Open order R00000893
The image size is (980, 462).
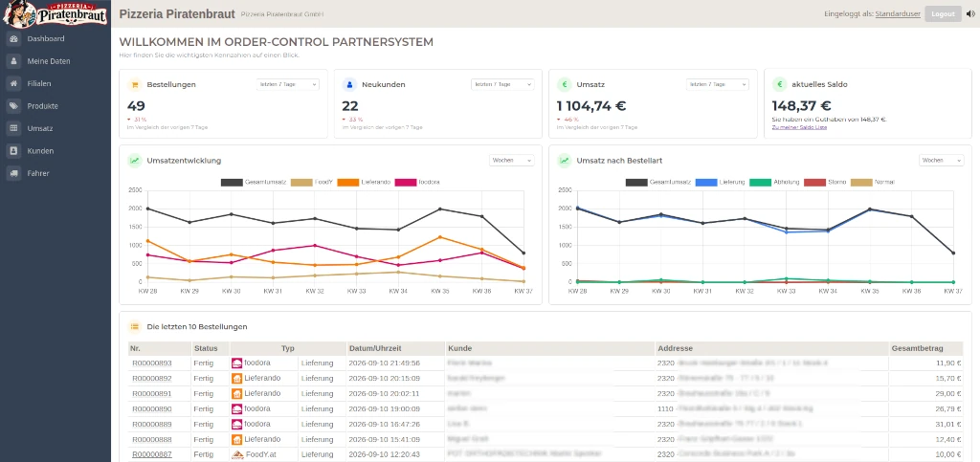tap(152, 363)
